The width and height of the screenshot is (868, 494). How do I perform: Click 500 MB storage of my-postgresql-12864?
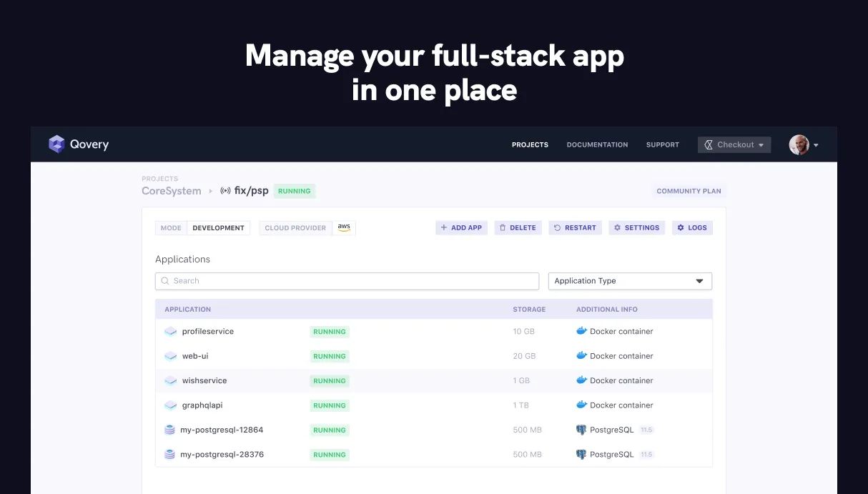(x=527, y=430)
